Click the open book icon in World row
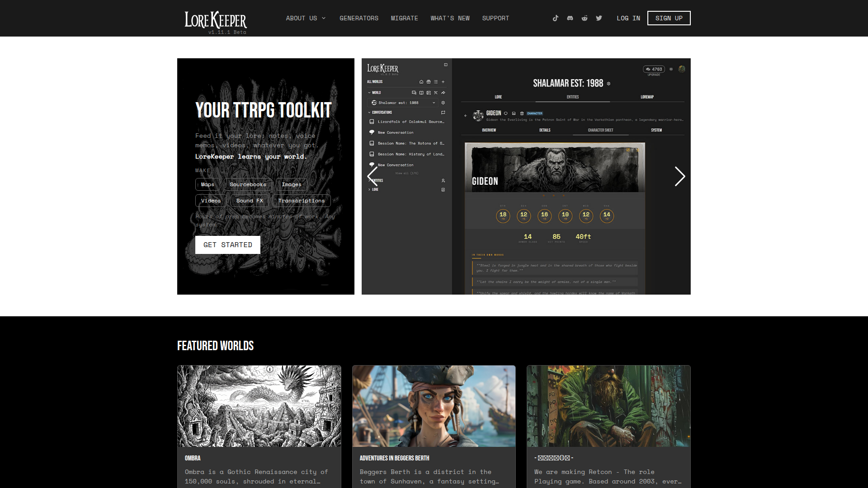Screen dimensions: 868x488 421,93
